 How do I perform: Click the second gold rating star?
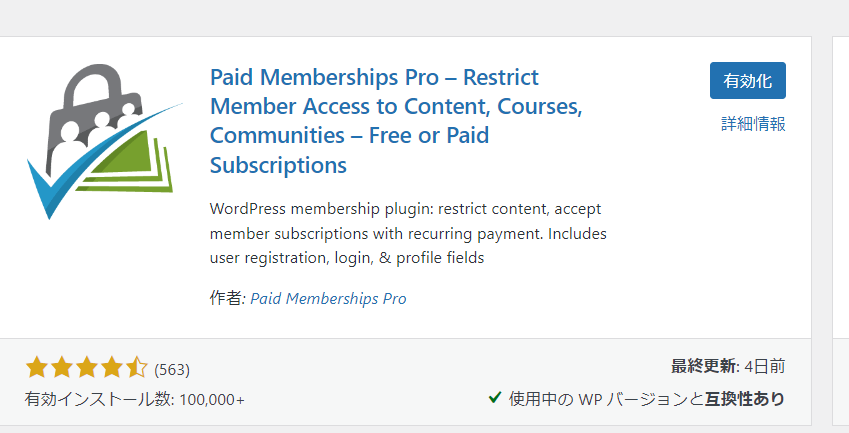61,368
